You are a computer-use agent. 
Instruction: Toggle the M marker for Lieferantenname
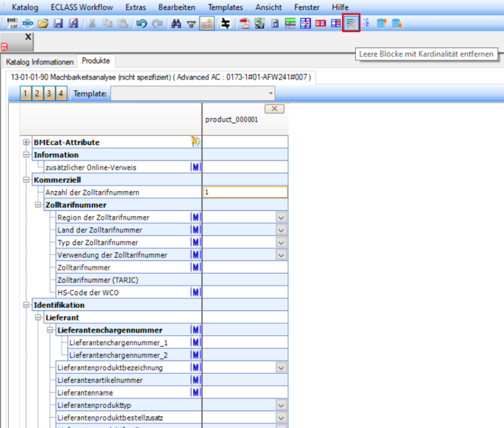click(x=195, y=393)
